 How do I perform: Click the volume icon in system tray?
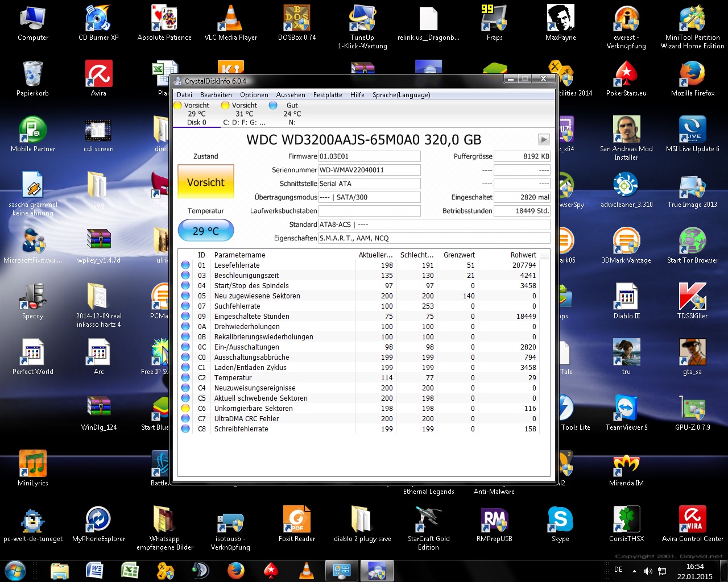[648, 571]
